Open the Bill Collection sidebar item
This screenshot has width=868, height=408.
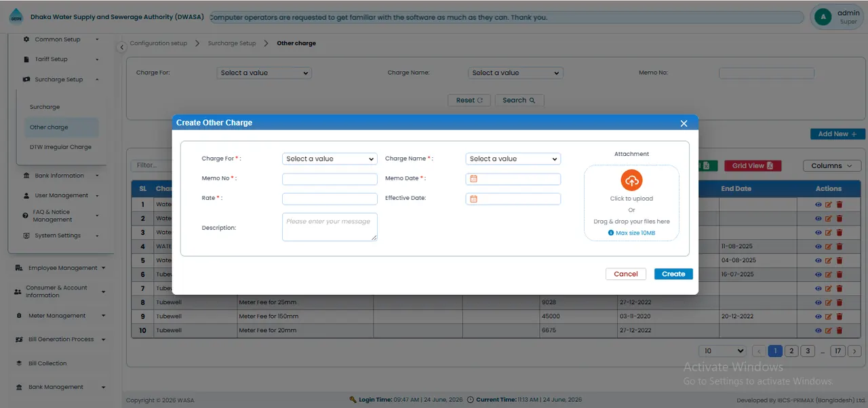click(x=47, y=363)
